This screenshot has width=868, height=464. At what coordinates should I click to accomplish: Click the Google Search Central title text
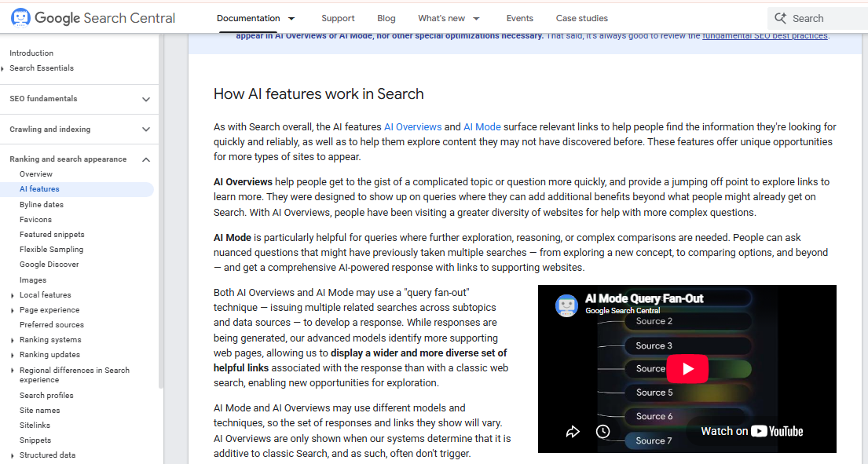tap(105, 18)
